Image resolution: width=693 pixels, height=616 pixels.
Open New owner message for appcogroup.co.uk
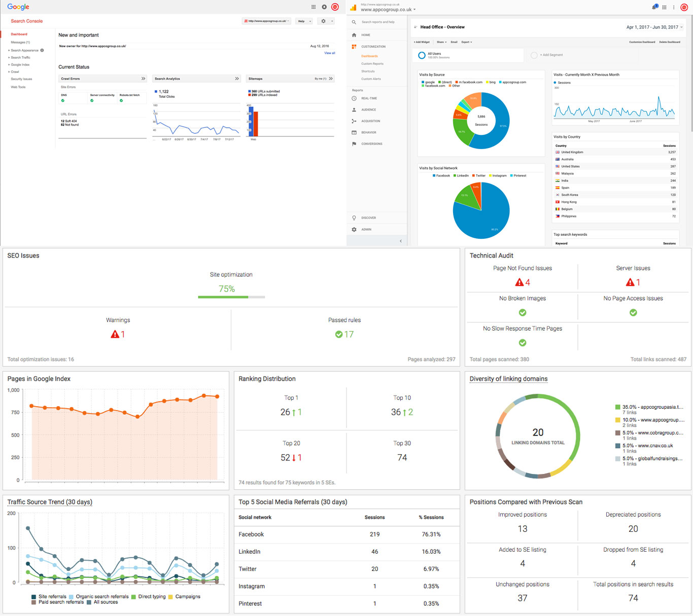(x=92, y=46)
